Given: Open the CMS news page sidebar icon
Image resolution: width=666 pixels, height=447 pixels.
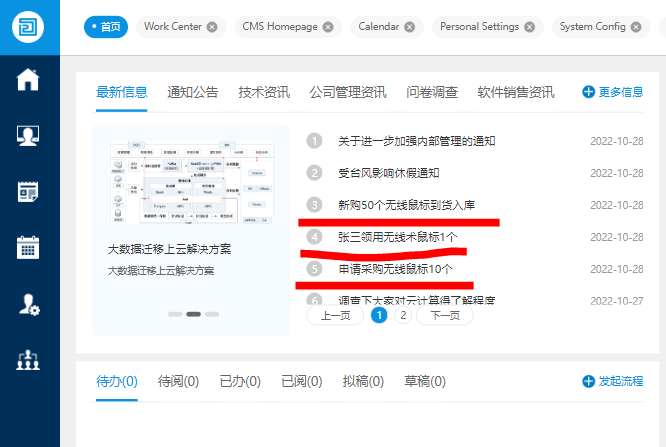Looking at the screenshot, I should point(28,192).
